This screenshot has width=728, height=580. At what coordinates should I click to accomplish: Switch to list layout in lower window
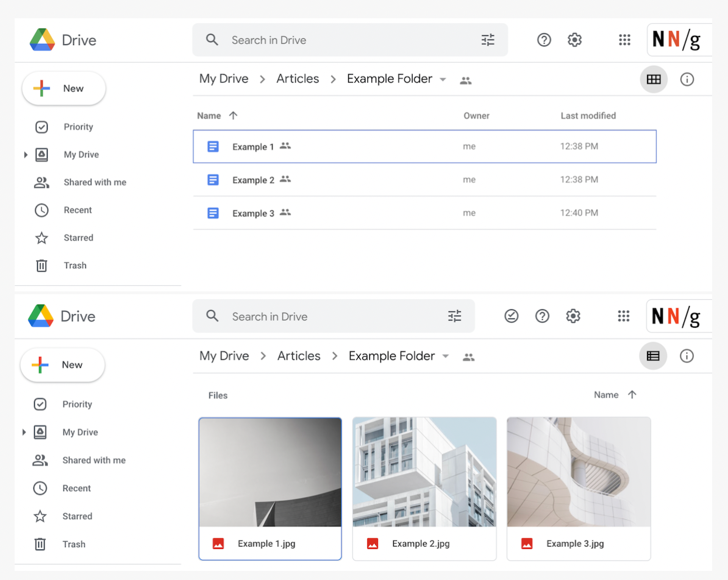(x=653, y=356)
